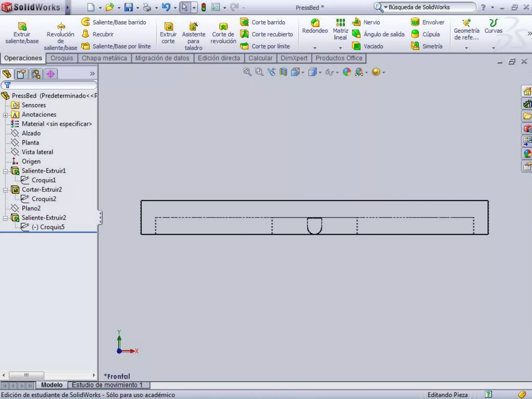Switch to the Croquis tab
532x399 pixels.
62,58
